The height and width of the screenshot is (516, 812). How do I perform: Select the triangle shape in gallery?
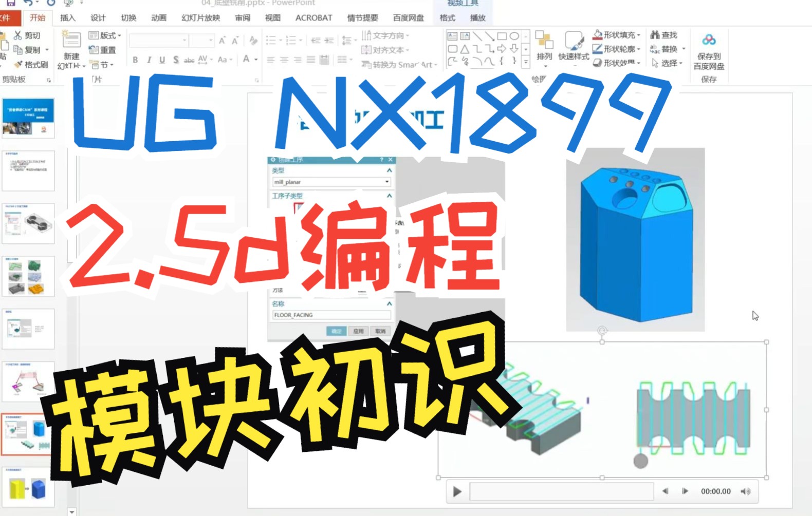(x=465, y=49)
